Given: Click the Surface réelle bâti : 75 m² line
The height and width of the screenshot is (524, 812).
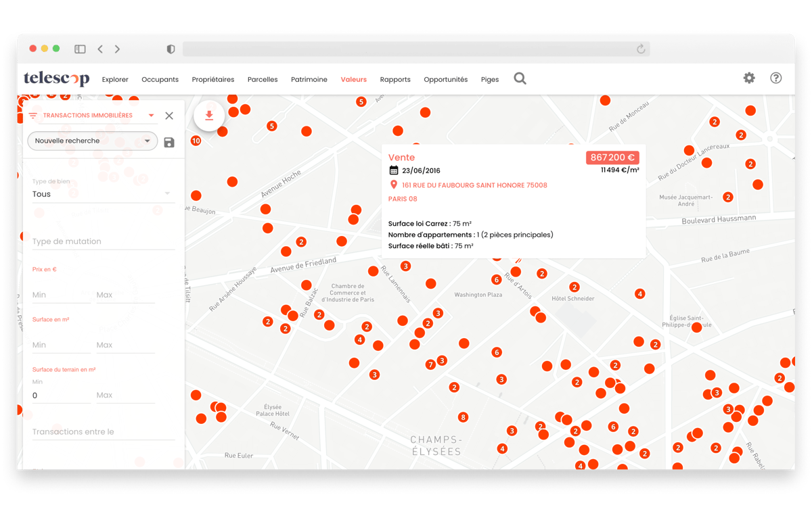Looking at the screenshot, I should pyautogui.click(x=430, y=246).
